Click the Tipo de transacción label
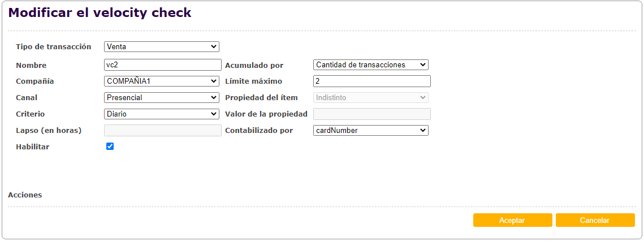Viewport: 644px width, 241px height. (x=54, y=46)
